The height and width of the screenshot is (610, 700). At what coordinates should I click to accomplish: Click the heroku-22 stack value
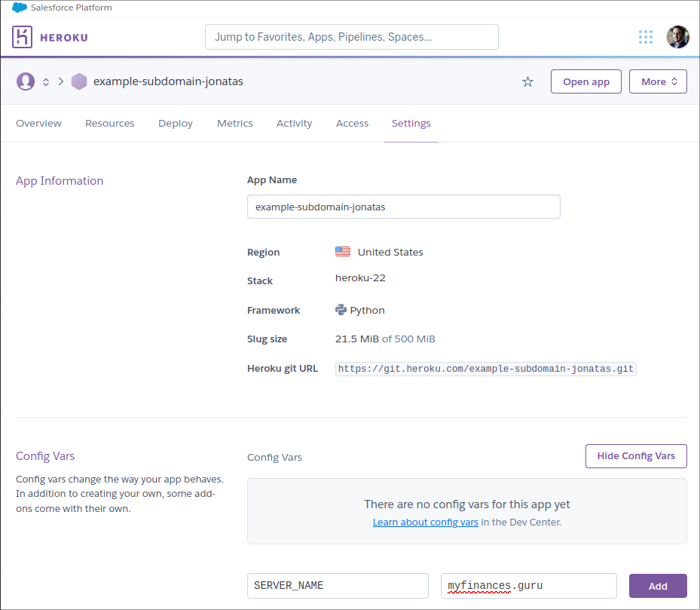(360, 278)
